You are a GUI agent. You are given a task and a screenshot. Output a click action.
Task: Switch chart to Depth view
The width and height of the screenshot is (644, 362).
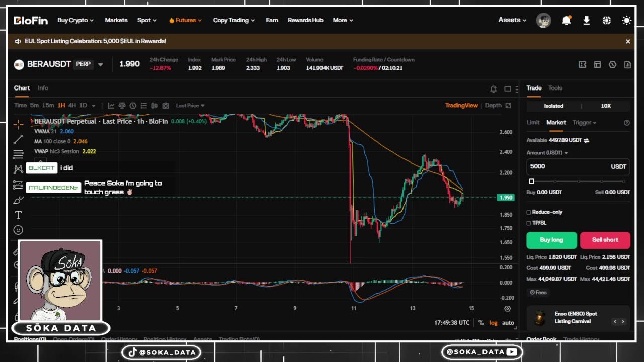point(493,106)
